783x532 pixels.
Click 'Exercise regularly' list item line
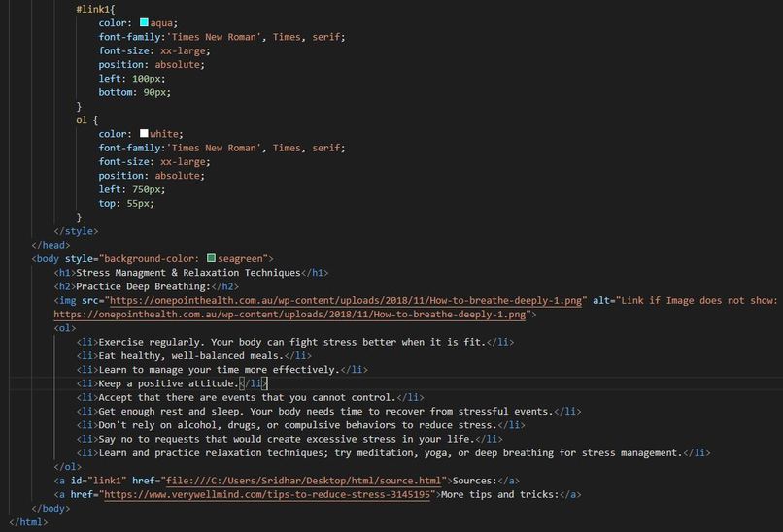(x=295, y=342)
